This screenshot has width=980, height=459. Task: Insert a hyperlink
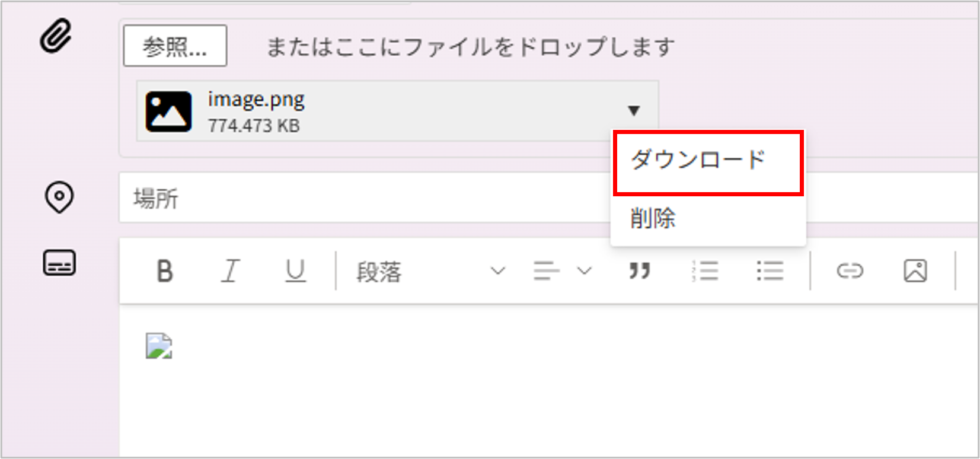(x=850, y=271)
